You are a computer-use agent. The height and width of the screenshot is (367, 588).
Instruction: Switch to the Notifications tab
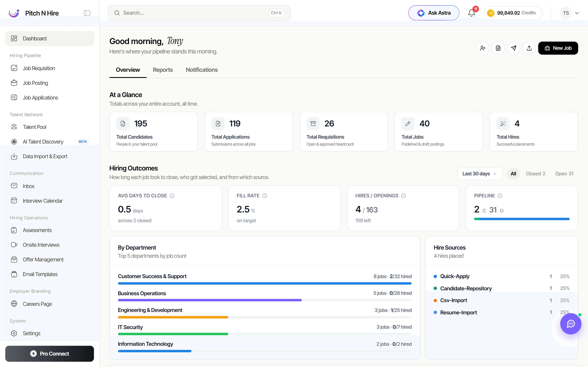tap(202, 70)
